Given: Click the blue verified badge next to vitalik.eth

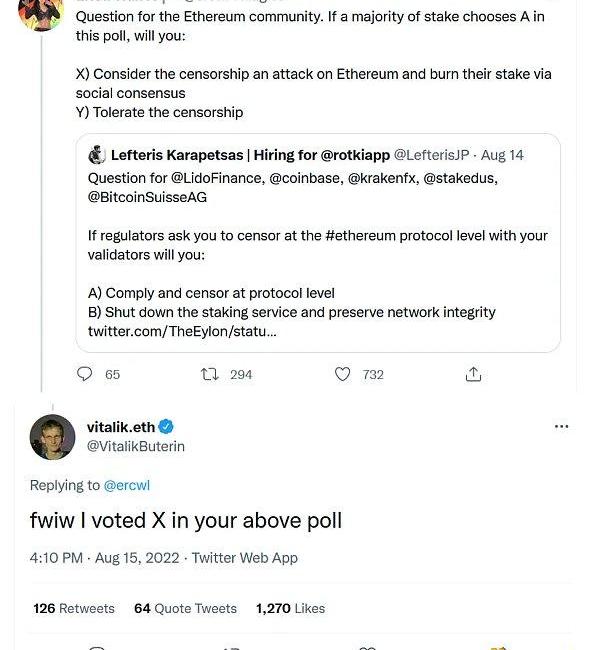Looking at the screenshot, I should click(168, 427).
